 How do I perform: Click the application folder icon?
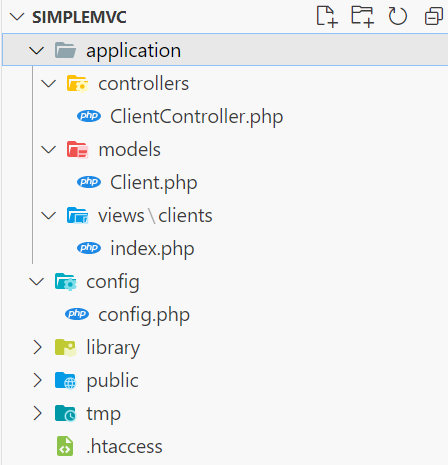[x=65, y=50]
